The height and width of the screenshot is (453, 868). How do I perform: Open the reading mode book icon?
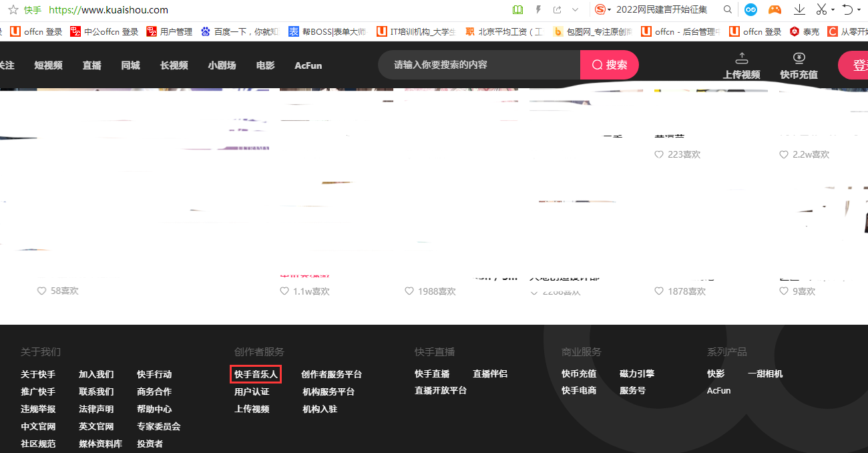[x=517, y=9]
